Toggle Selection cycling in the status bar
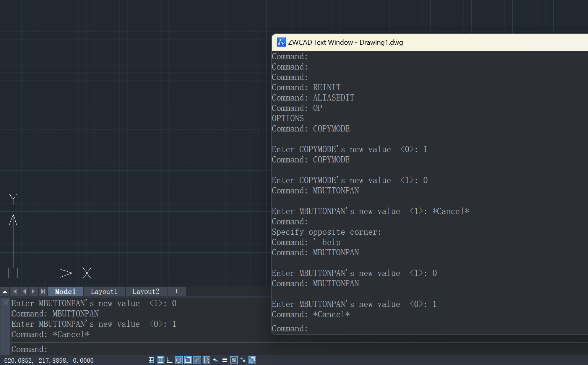This screenshot has width=588, height=365. [x=243, y=360]
